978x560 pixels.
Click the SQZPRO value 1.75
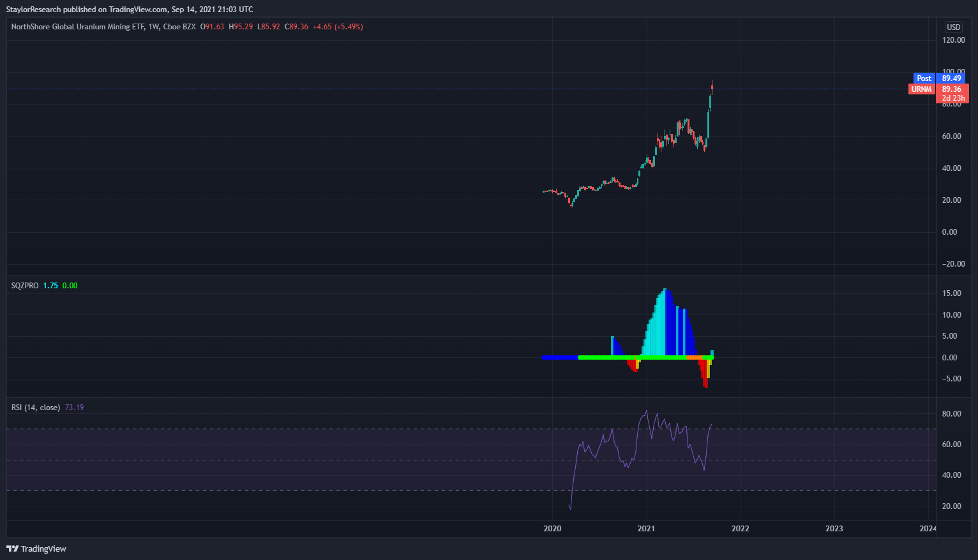coord(50,286)
